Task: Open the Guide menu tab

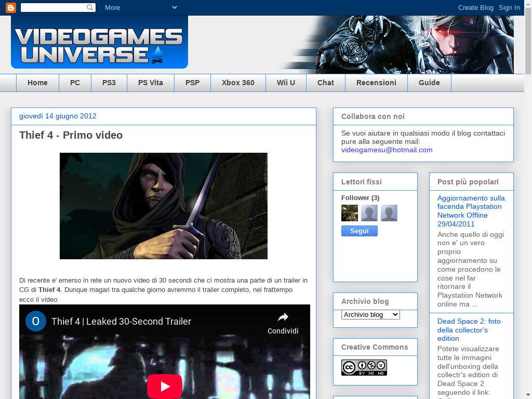Action: [x=429, y=83]
